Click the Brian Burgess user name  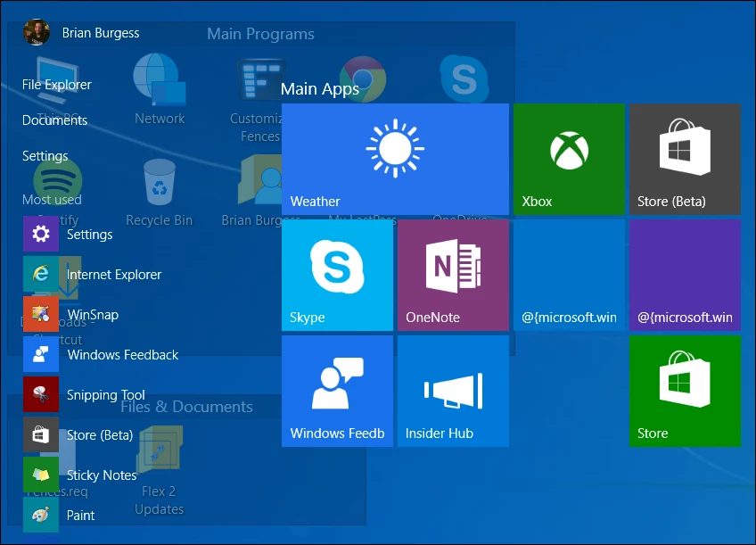(101, 33)
